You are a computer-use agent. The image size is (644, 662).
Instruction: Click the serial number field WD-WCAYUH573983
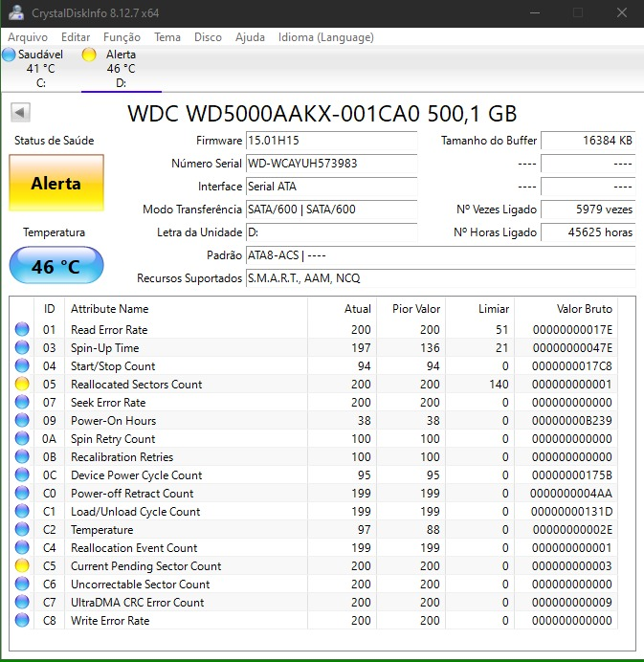(331, 163)
